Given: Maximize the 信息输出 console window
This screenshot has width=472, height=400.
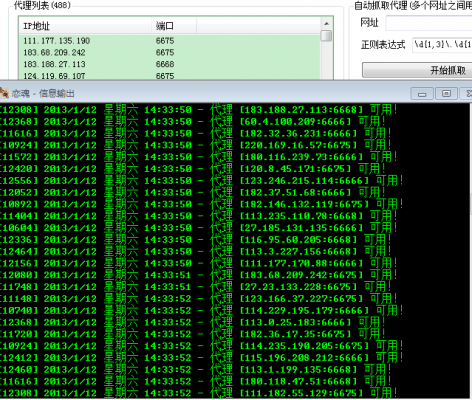Looking at the screenshot, I should click(x=446, y=94).
